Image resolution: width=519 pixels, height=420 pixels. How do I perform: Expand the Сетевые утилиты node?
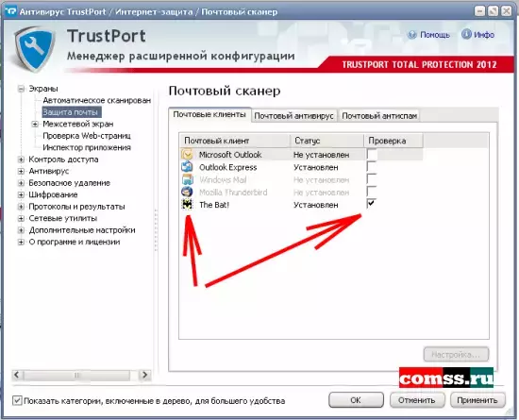pos(21,218)
